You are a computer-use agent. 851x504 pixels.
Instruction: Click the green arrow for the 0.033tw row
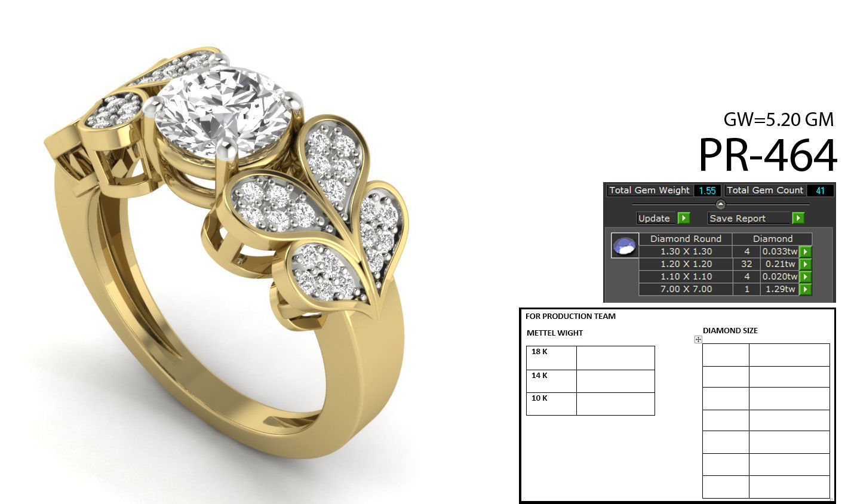(805, 251)
